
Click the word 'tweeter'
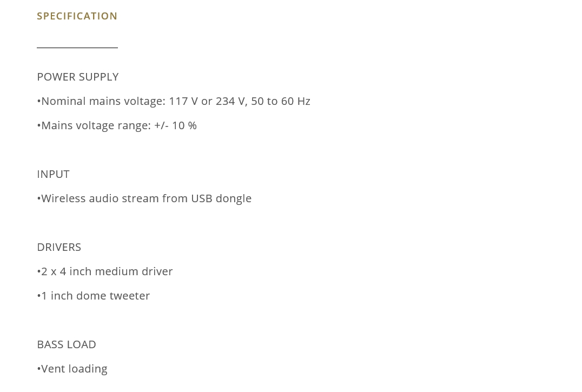click(x=129, y=296)
